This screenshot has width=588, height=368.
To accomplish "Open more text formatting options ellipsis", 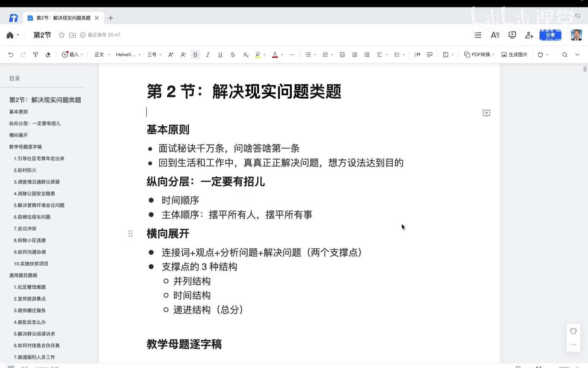I will 292,55.
